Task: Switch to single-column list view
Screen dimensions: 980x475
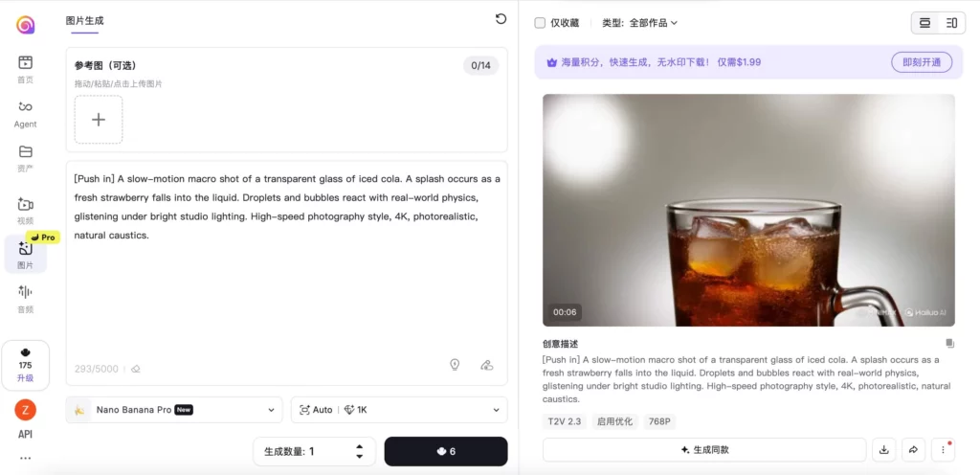Action: [925, 23]
